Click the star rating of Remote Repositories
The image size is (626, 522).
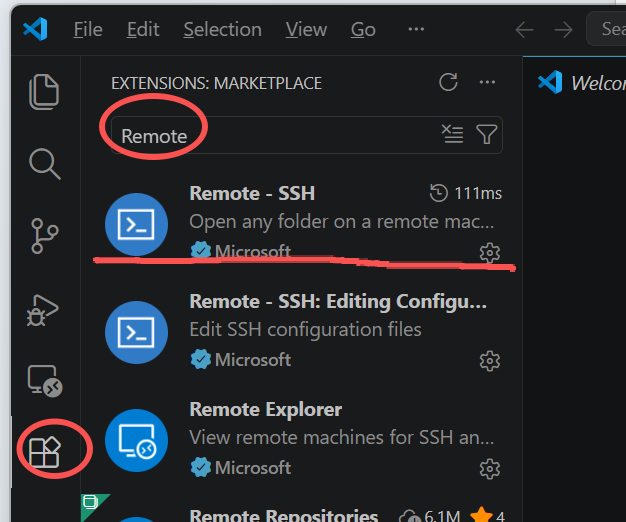coord(487,516)
